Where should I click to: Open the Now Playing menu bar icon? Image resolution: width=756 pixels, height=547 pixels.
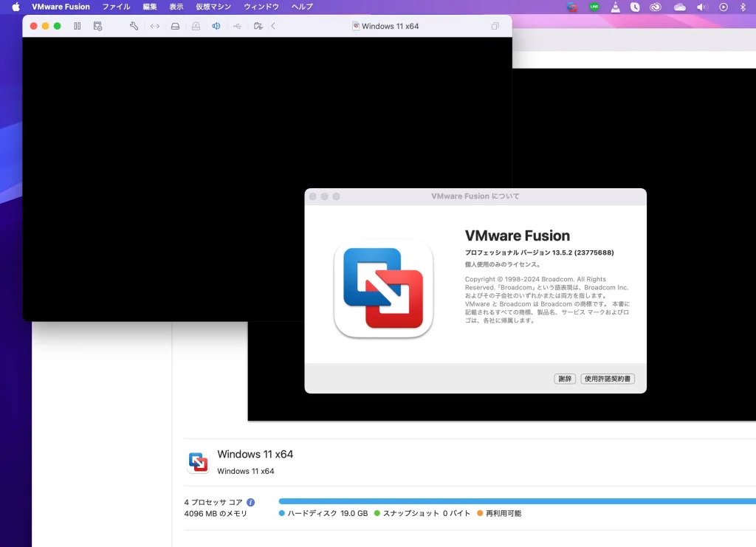[x=724, y=7]
